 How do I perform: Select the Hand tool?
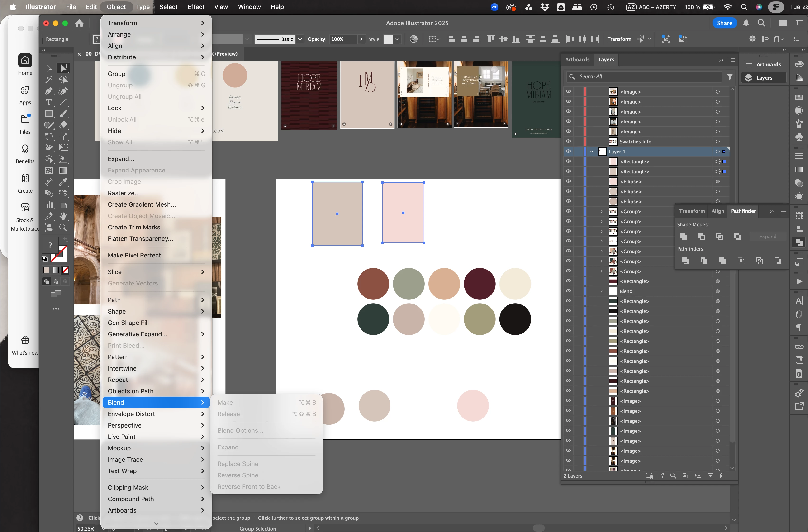(63, 216)
